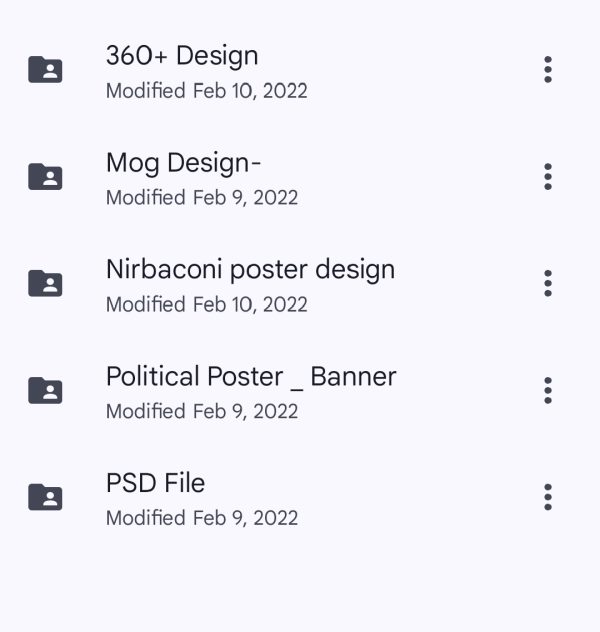Viewport: 600px width, 632px height.
Task: Click the shared folder icon for Mog Design-
Action: pos(45,176)
